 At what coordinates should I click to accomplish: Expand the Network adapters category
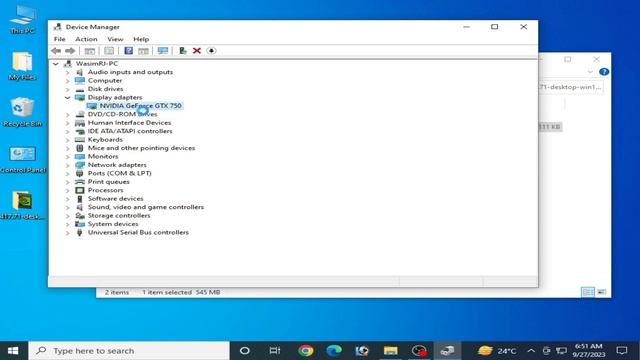[x=68, y=165]
